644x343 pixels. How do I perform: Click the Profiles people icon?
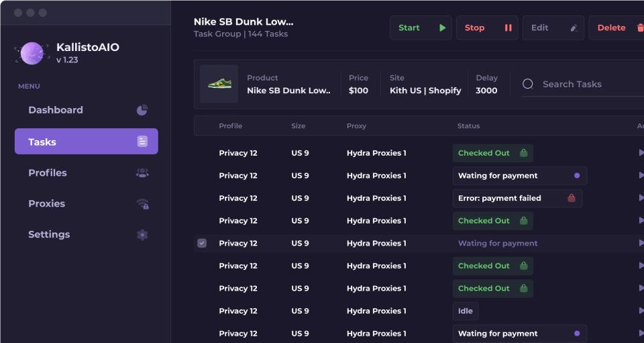coord(142,173)
